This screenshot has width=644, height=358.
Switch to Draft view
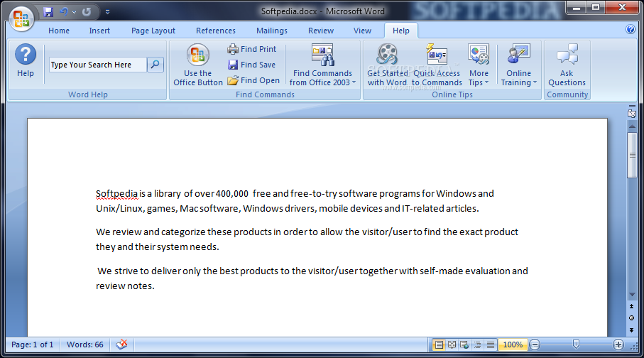pos(491,345)
